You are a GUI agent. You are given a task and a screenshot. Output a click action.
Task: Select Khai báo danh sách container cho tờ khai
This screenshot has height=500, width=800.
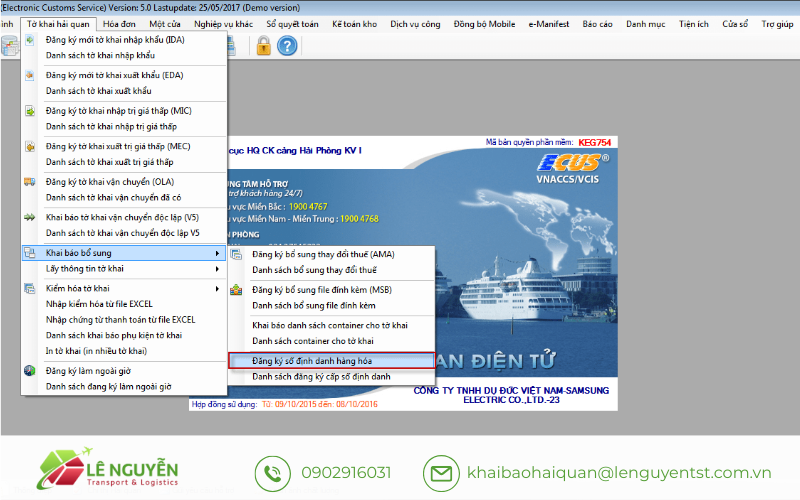tap(332, 326)
